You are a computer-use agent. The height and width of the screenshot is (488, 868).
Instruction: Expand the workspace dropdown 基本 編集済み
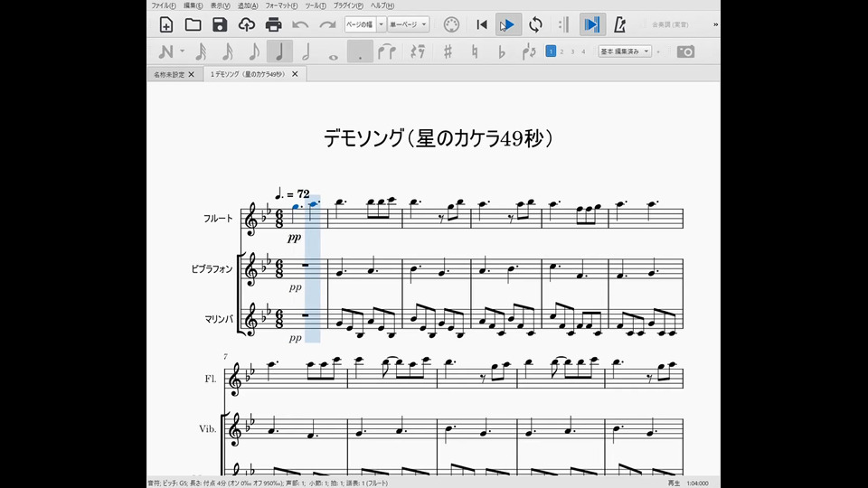click(x=625, y=52)
